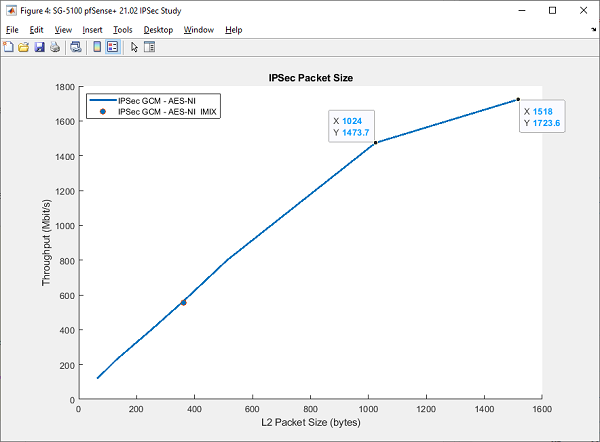Toggle the Insert Legend toolbar icon
The width and height of the screenshot is (600, 442).
click(x=112, y=46)
